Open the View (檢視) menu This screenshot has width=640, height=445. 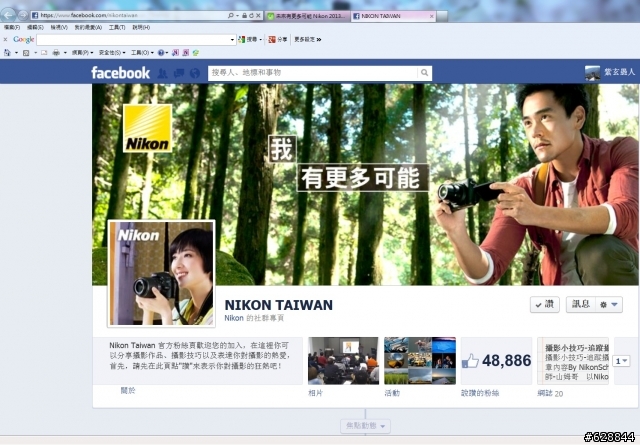coord(59,27)
